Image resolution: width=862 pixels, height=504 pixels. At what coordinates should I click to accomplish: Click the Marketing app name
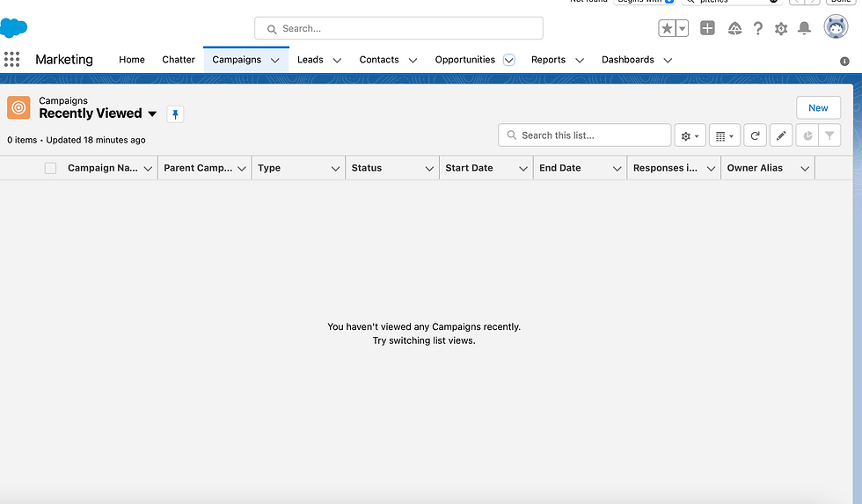64,59
